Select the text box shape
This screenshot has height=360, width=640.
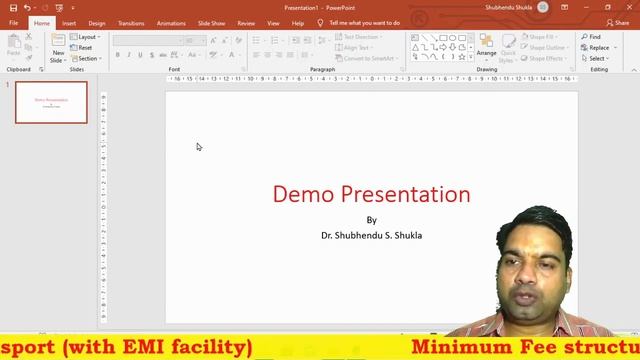(415, 38)
